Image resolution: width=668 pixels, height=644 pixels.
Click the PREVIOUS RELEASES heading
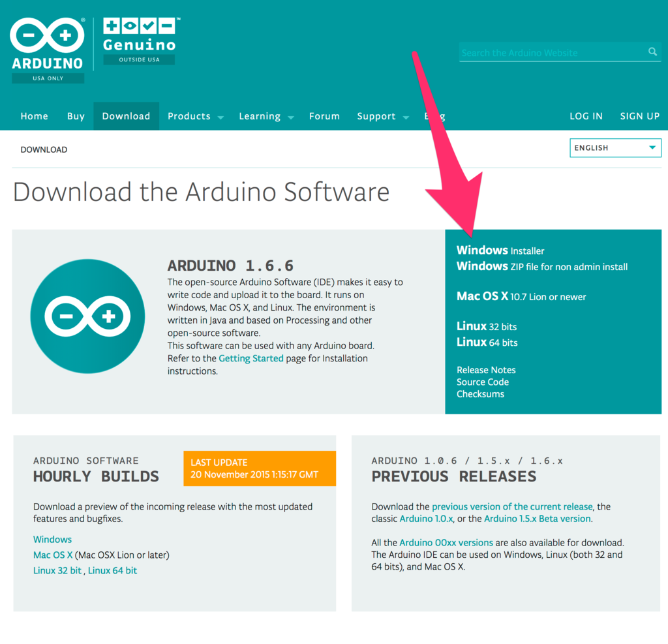tap(454, 476)
